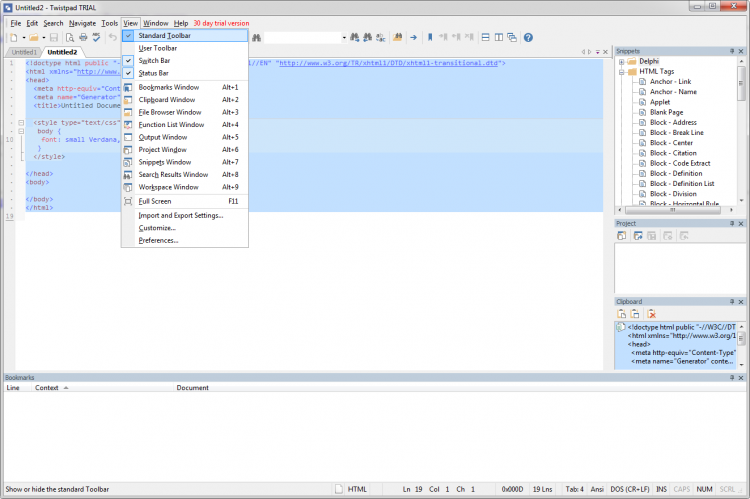Click the document icon in the status bar
The width and height of the screenshot is (750, 499).
coord(339,489)
